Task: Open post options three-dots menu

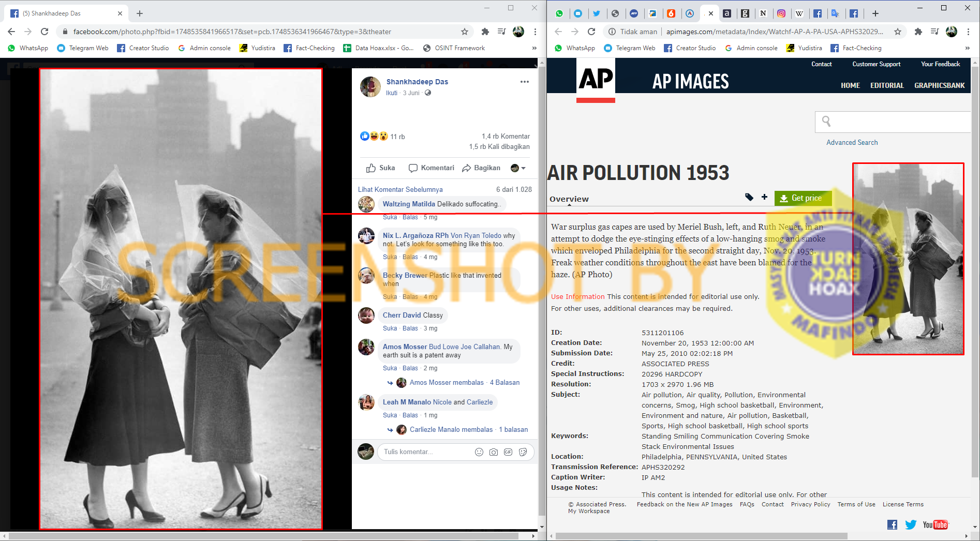Action: point(525,82)
